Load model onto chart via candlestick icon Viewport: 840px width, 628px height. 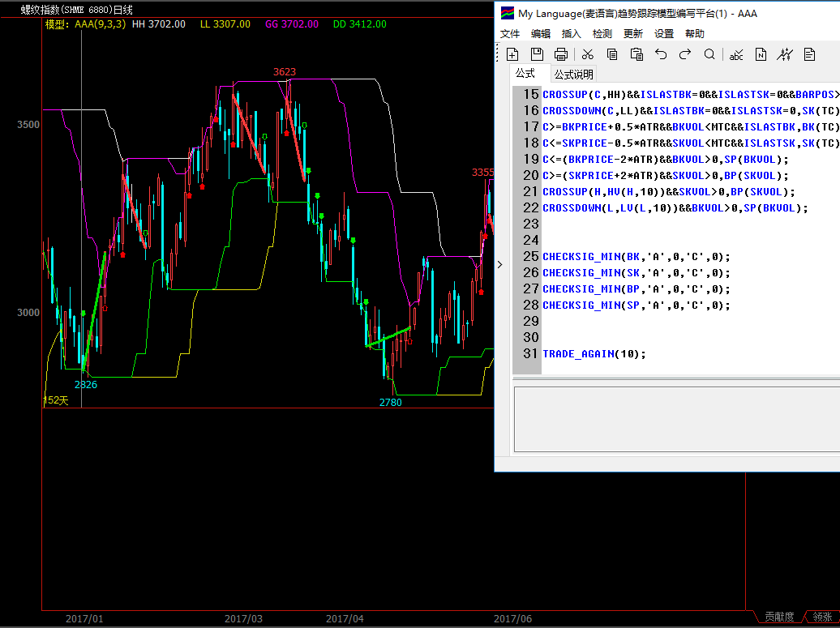pyautogui.click(x=785, y=54)
